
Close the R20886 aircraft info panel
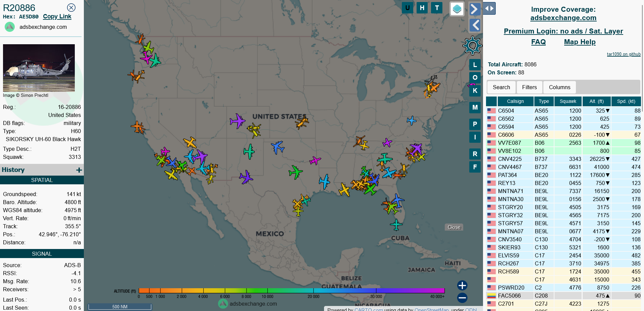[71, 8]
